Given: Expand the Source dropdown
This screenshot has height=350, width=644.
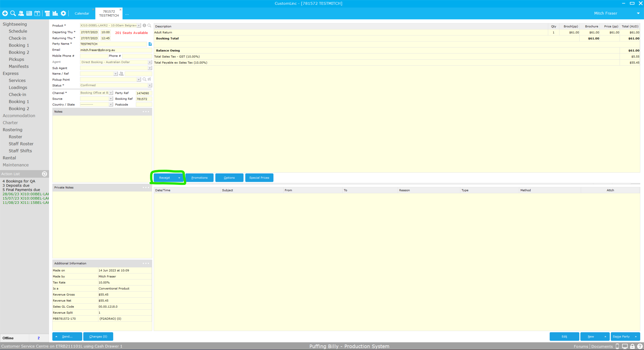Looking at the screenshot, I should coord(111,99).
